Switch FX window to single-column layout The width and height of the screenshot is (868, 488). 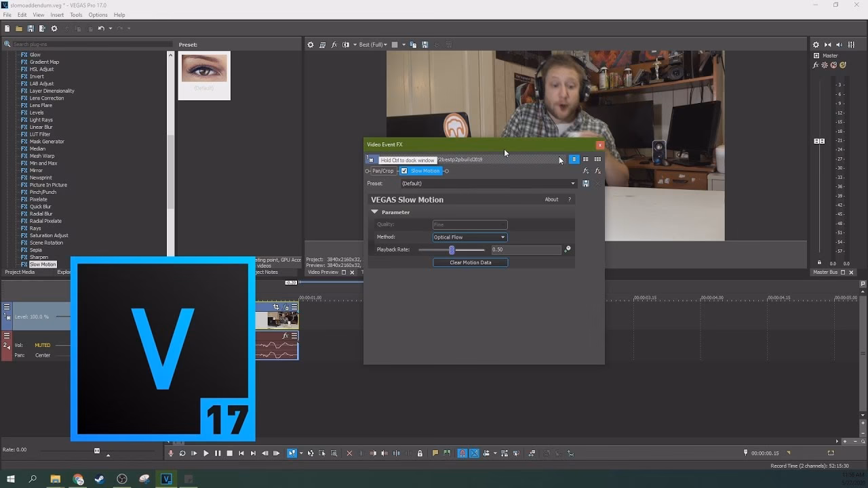(574, 159)
